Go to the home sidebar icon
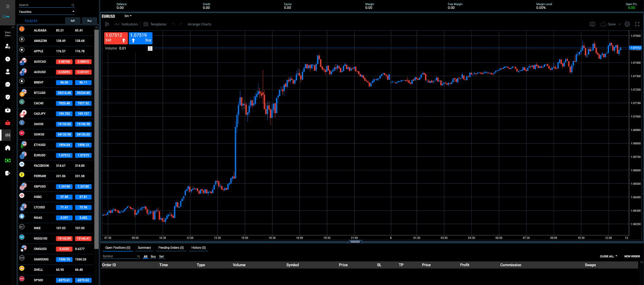 8,148
